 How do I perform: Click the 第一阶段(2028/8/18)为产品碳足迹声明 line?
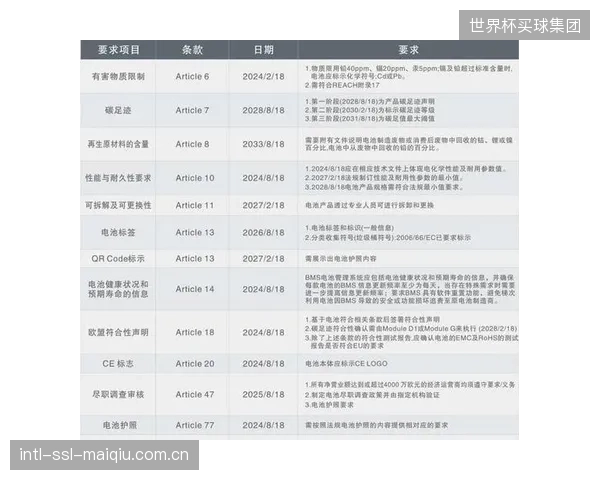point(370,102)
